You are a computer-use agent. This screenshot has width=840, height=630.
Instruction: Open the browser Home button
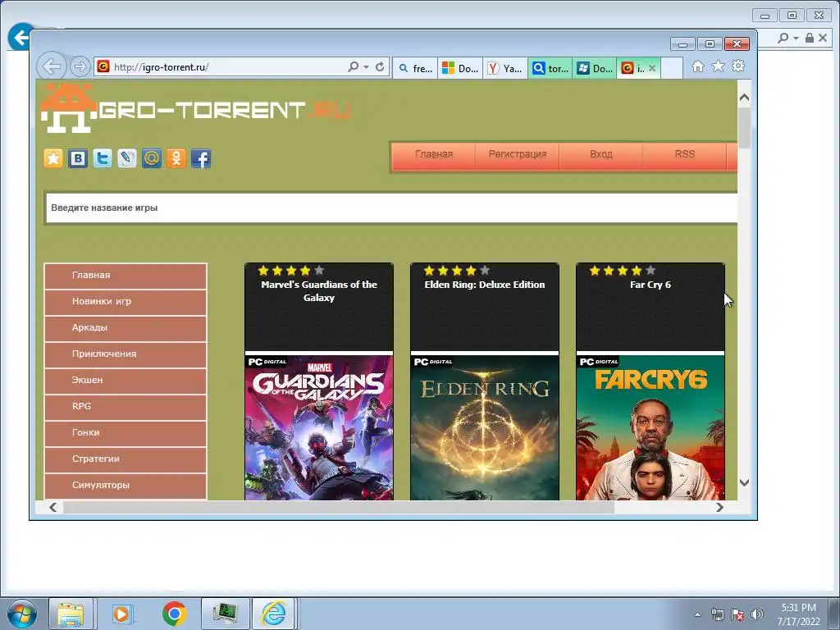tap(697, 66)
